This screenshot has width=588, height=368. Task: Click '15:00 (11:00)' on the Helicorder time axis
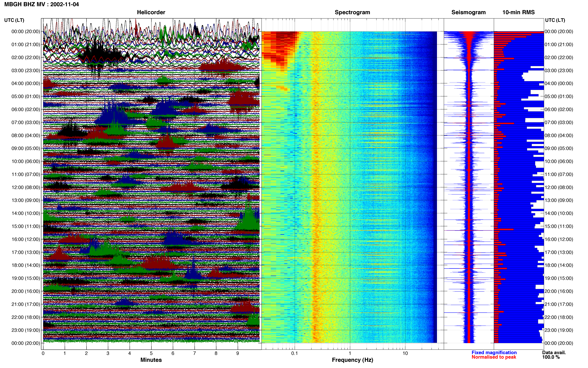(x=26, y=226)
